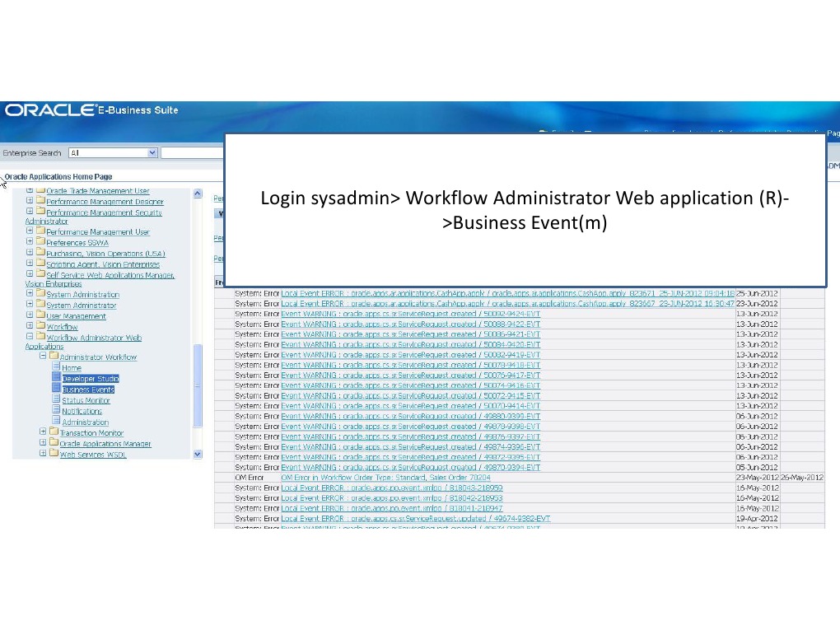This screenshot has height=630, width=840.
Task: Open the Developer Studio menu link
Action: (91, 379)
